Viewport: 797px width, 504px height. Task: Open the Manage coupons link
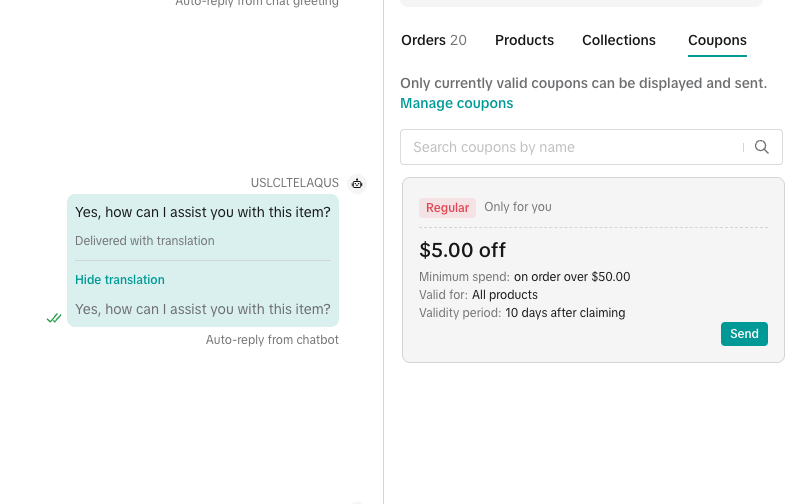(x=456, y=103)
